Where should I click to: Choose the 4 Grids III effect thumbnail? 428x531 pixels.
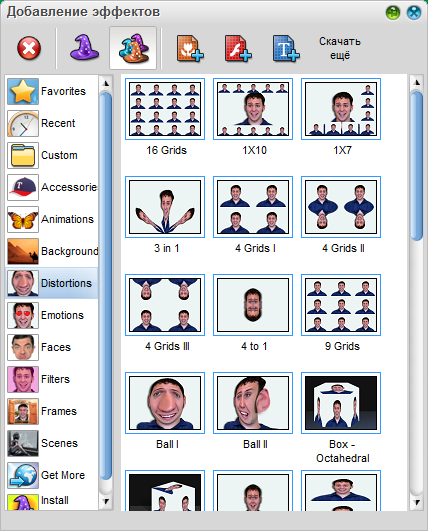click(x=165, y=305)
